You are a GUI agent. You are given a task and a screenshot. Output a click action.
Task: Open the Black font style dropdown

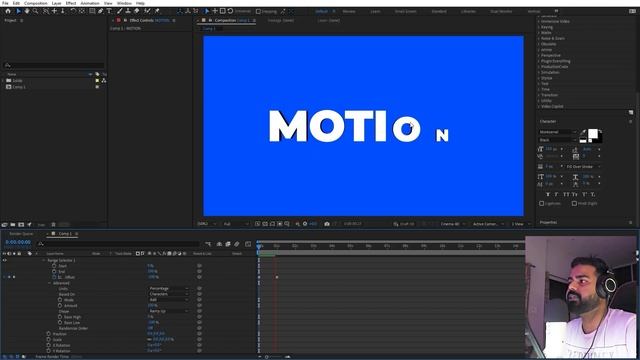558,140
